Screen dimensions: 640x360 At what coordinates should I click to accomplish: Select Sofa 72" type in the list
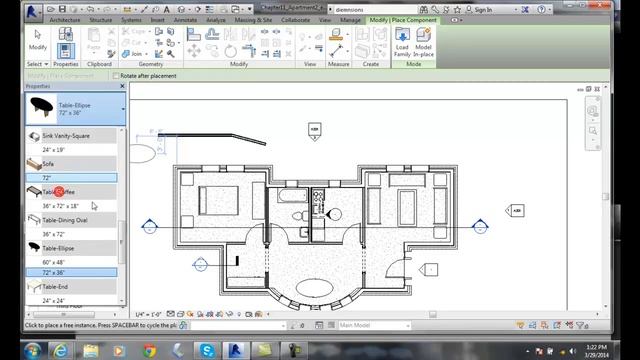pos(71,178)
